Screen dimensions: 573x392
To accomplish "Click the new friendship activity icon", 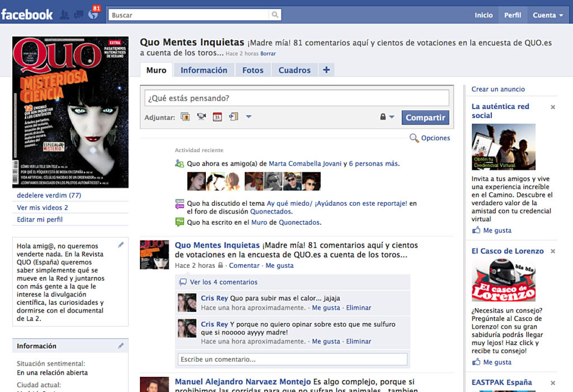I will 180,163.
